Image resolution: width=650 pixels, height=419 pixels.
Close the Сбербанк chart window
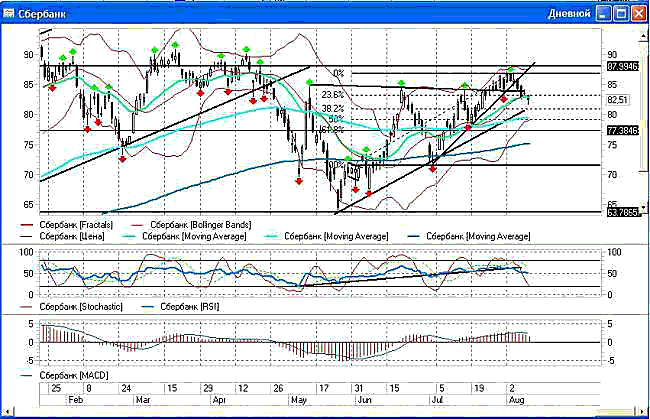point(638,13)
